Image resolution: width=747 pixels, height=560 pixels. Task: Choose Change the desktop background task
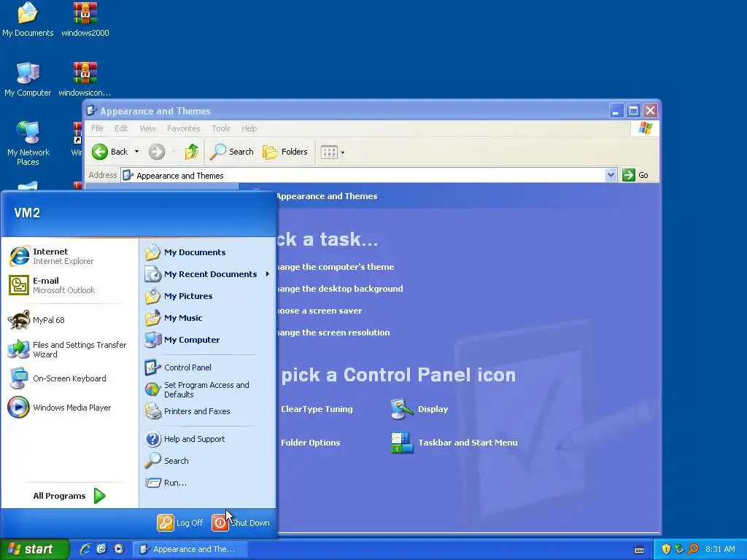tap(340, 289)
